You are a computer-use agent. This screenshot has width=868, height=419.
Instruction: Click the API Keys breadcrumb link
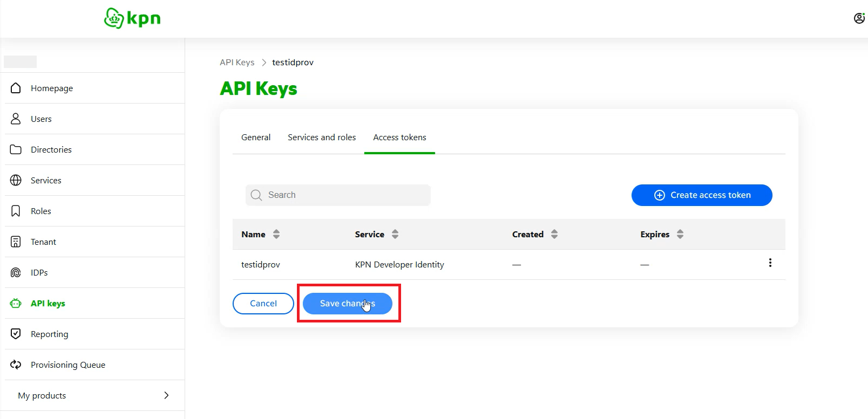pyautogui.click(x=237, y=63)
